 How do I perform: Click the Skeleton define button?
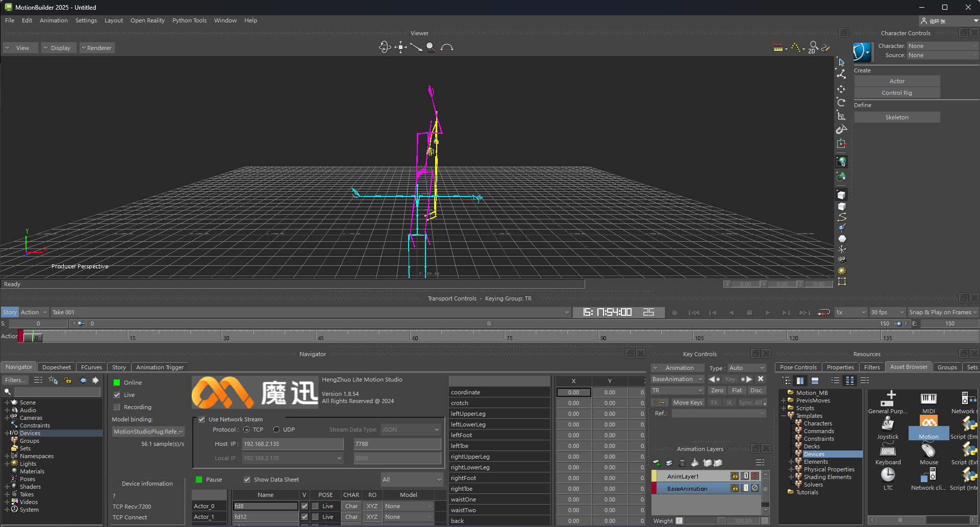coord(896,117)
